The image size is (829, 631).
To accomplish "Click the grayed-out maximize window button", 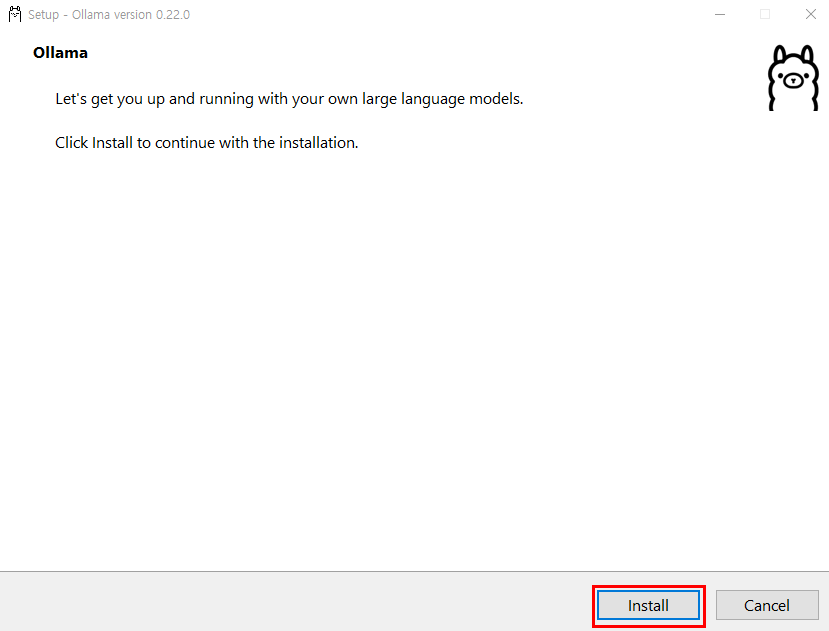I will coord(765,14).
